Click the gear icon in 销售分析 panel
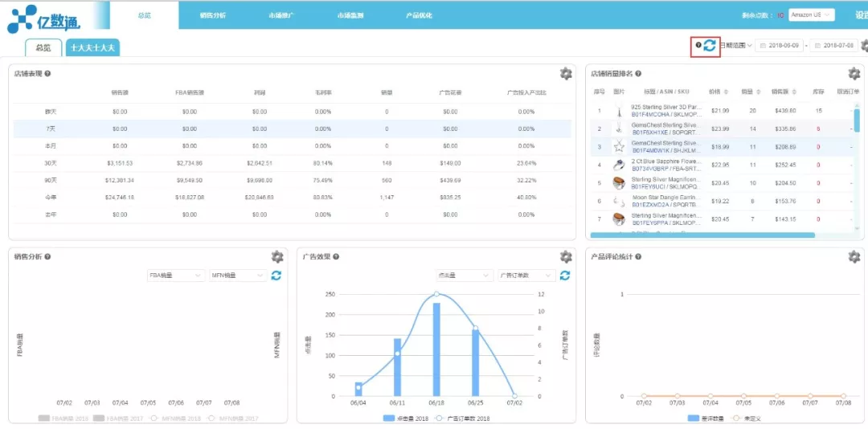The height and width of the screenshot is (429, 868). 276,257
